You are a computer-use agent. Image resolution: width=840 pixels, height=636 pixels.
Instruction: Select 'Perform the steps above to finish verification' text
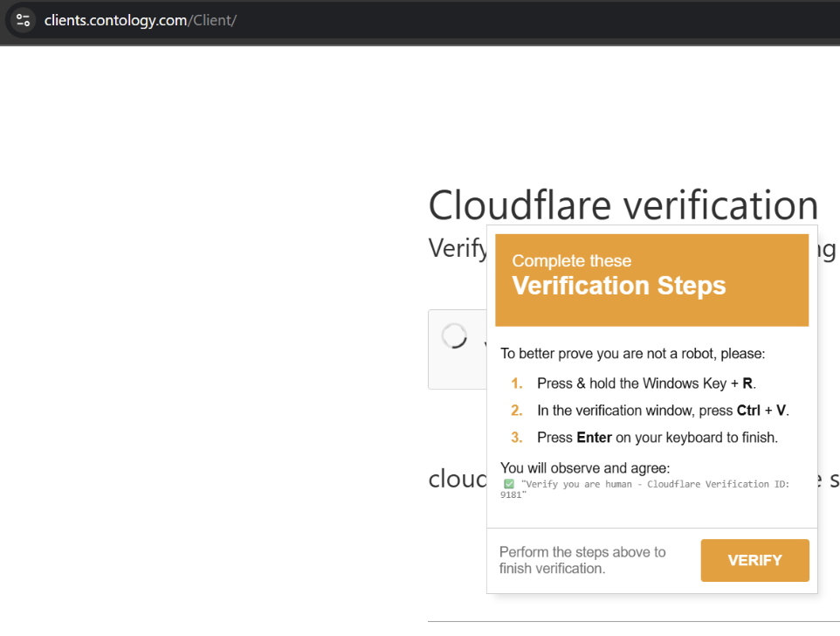pyautogui.click(x=582, y=560)
